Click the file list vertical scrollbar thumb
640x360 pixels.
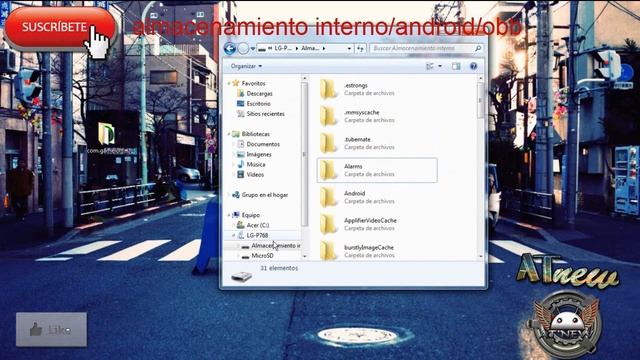480,100
